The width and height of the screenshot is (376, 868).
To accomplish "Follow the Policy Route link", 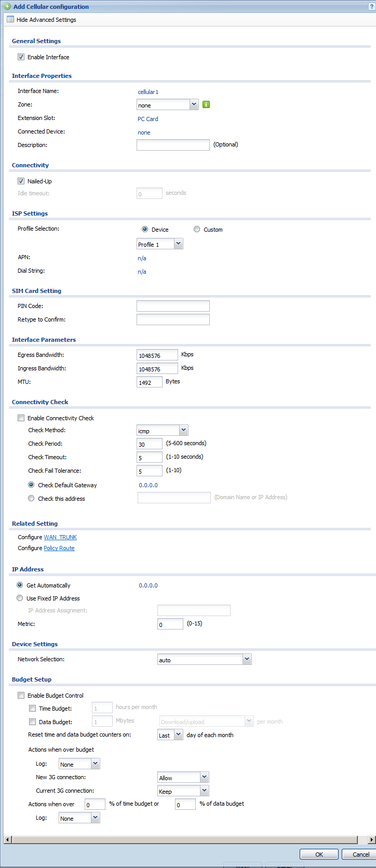I will pos(59,548).
